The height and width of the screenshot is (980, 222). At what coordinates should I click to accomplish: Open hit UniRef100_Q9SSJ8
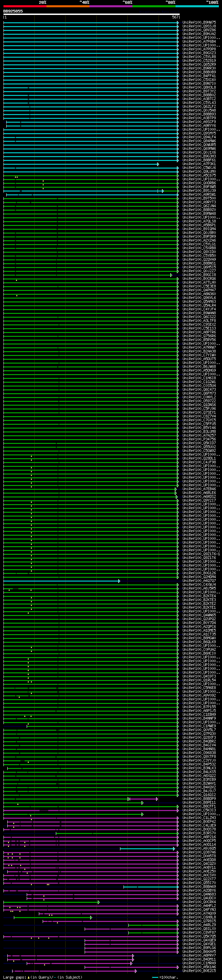coord(199,26)
